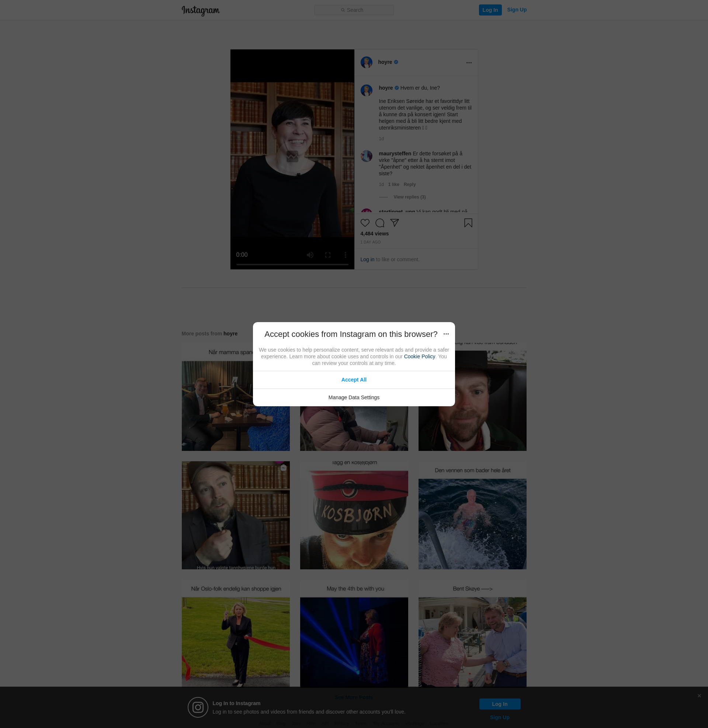
Task: Enter fullscreen on the video
Action: pos(327,255)
